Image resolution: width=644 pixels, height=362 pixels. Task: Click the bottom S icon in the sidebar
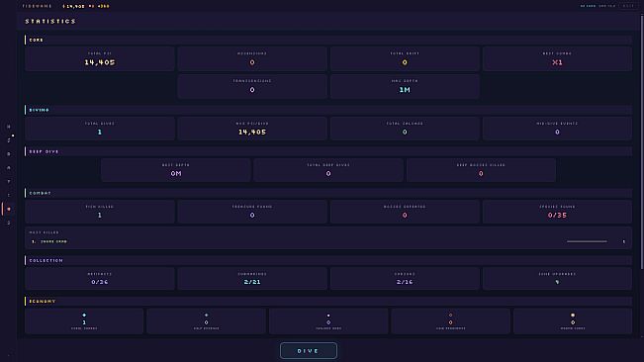tap(9, 223)
